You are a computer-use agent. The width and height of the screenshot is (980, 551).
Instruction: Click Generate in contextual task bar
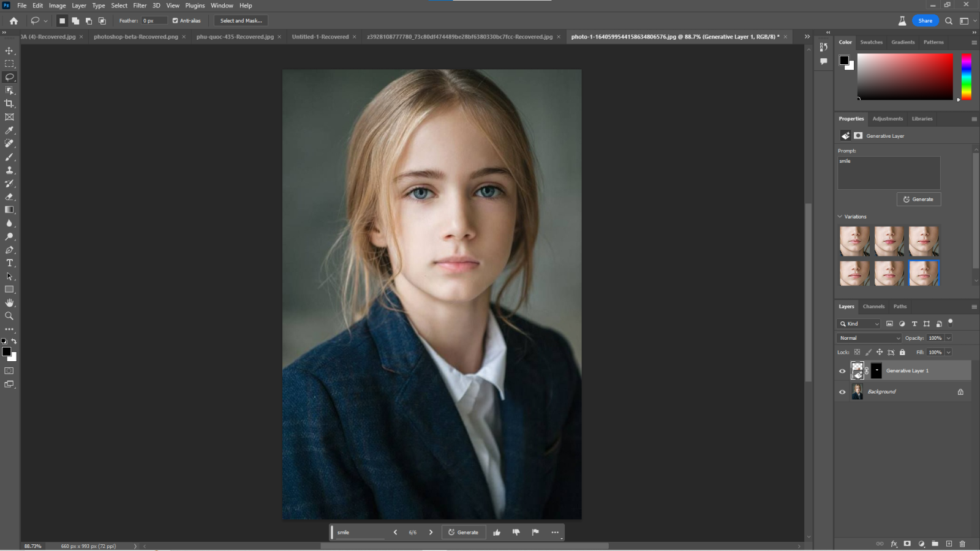click(x=464, y=532)
